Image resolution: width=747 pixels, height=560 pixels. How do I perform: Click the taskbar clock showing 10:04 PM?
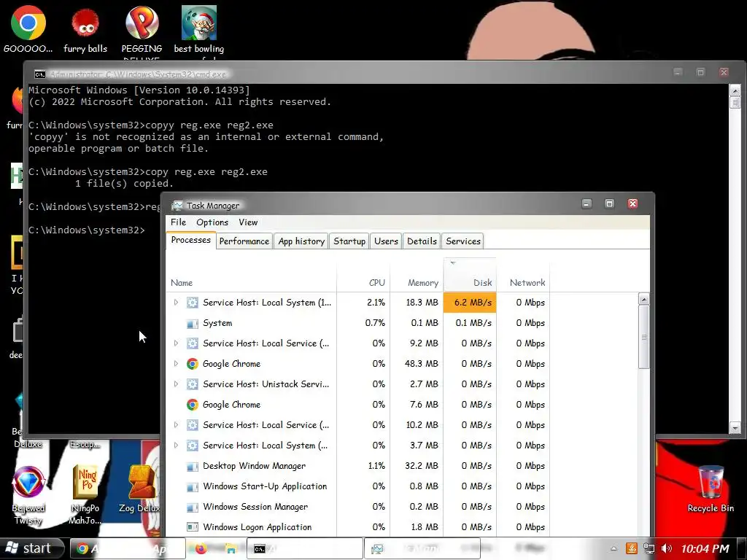[705, 548]
